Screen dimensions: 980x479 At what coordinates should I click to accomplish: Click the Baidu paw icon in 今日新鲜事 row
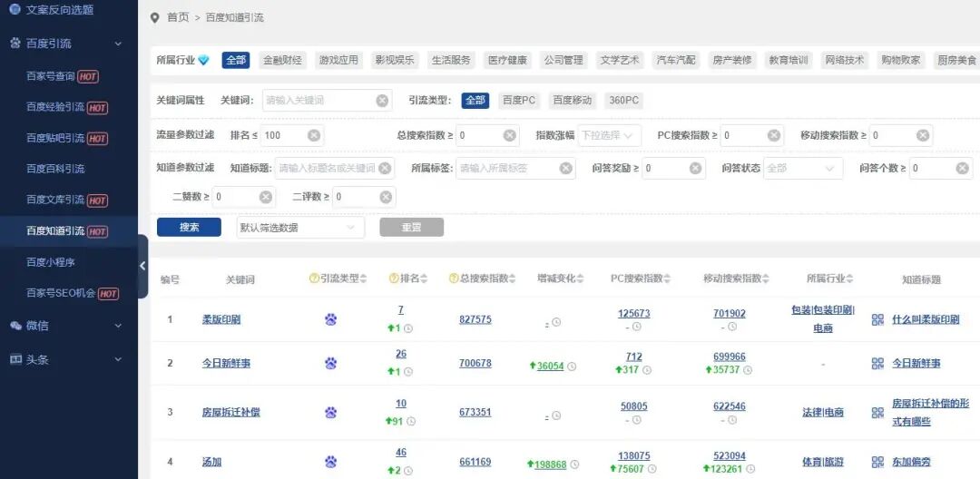(x=330, y=364)
